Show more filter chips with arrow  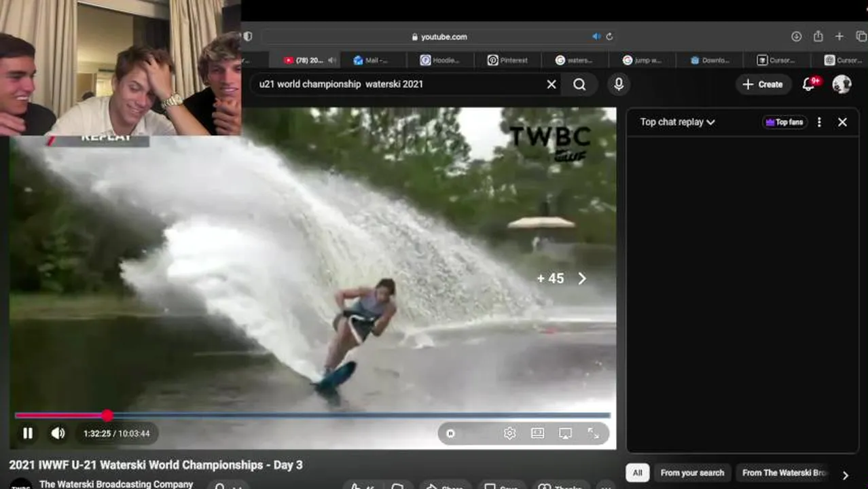(846, 475)
